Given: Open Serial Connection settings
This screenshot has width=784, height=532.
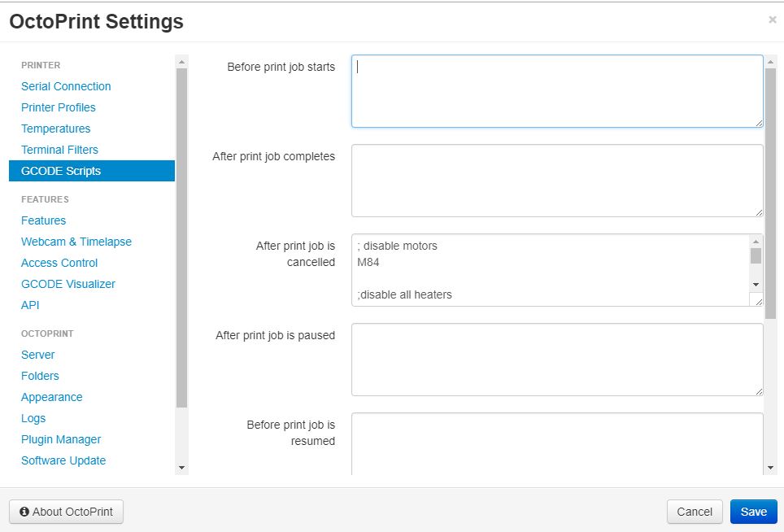Looking at the screenshot, I should pyautogui.click(x=66, y=86).
